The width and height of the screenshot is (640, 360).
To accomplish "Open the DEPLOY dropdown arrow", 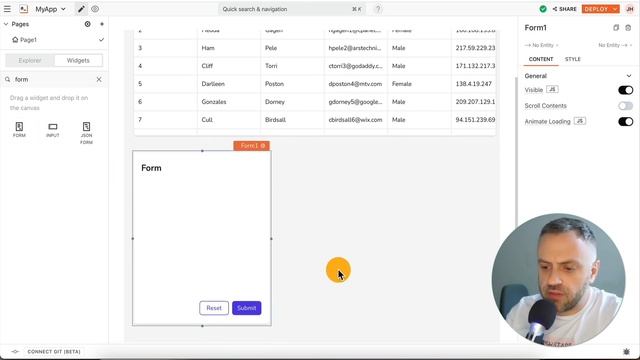I will [x=615, y=9].
